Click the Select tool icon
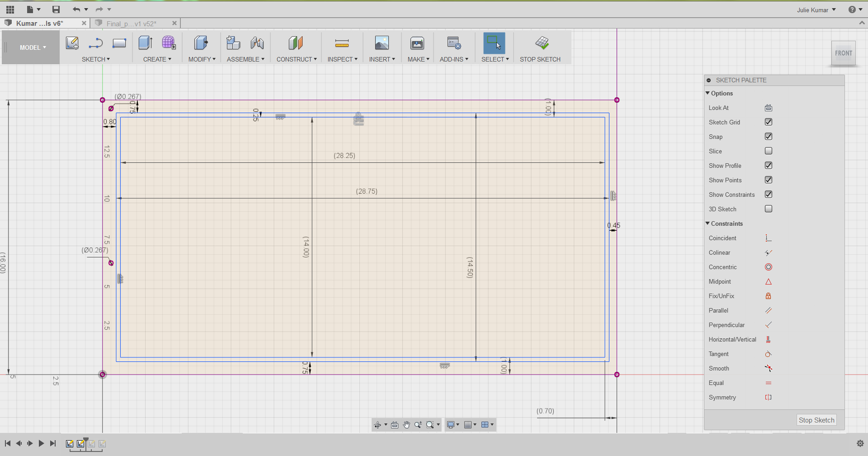 coord(494,43)
